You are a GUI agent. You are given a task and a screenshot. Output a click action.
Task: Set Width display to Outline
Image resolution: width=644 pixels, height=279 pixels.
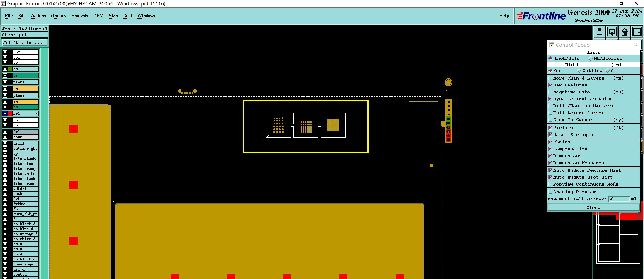[x=590, y=71]
